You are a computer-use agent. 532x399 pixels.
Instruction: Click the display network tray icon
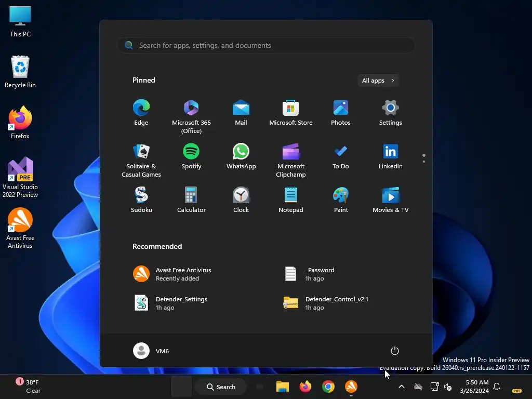[x=434, y=387]
